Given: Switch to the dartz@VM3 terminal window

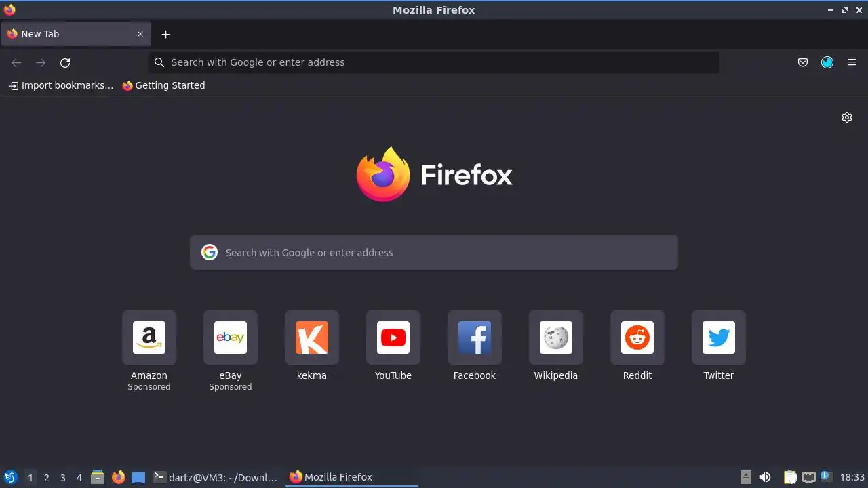Looking at the screenshot, I should click(x=216, y=477).
